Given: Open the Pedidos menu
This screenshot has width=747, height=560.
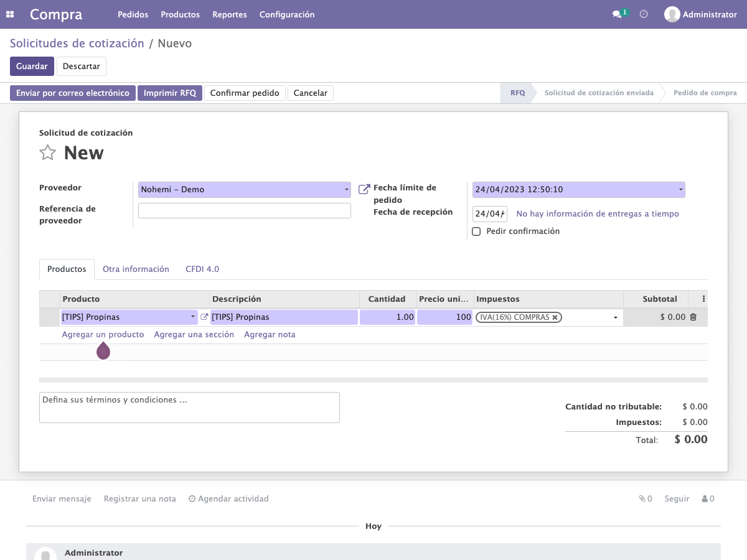Looking at the screenshot, I should tap(133, 14).
